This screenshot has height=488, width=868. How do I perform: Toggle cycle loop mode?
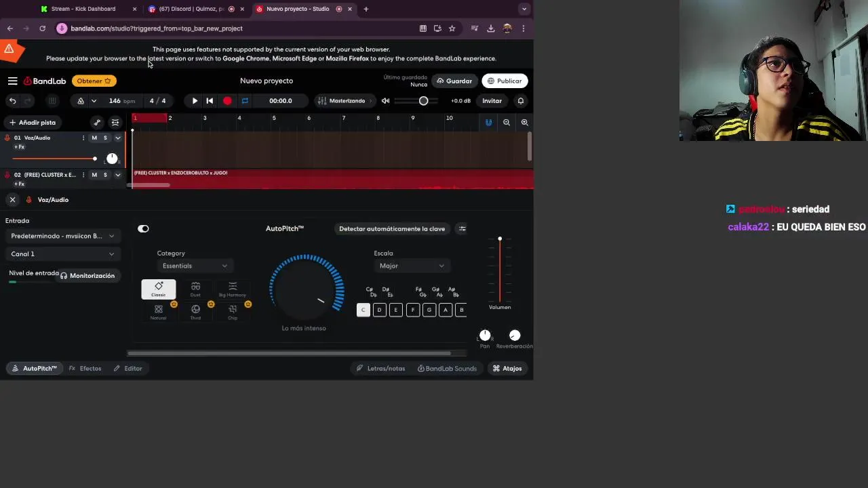245,101
